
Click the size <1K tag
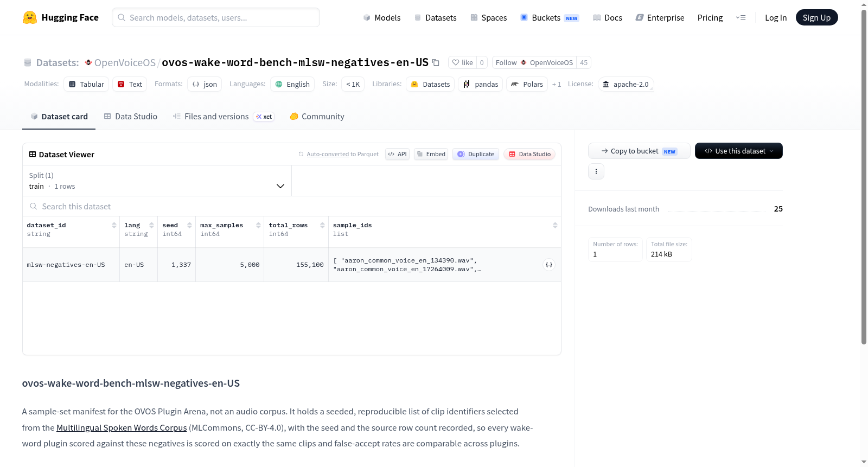pyautogui.click(x=353, y=84)
